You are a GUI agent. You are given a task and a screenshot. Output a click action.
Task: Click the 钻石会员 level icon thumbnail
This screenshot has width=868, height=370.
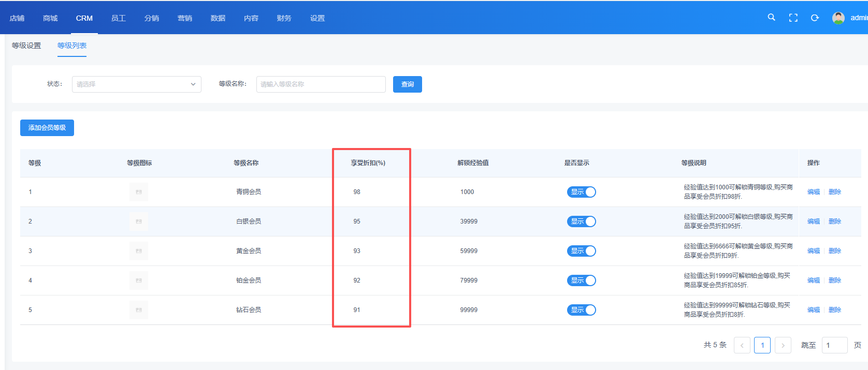click(139, 310)
